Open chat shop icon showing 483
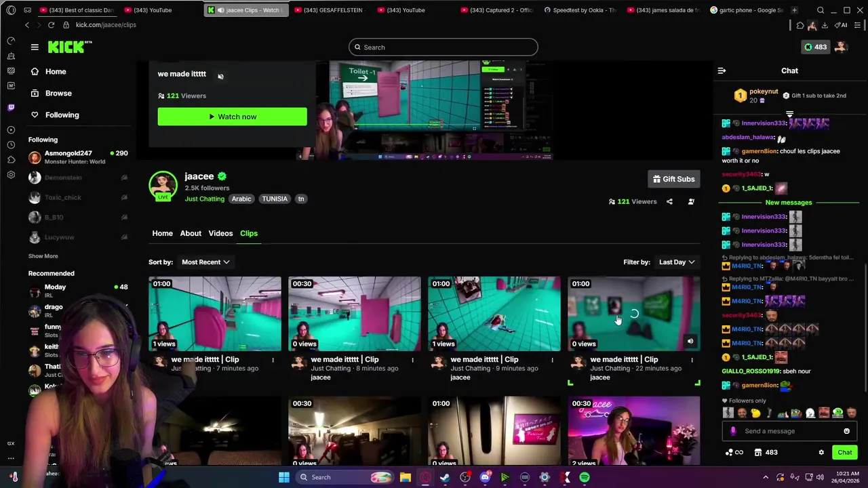 pos(766,452)
